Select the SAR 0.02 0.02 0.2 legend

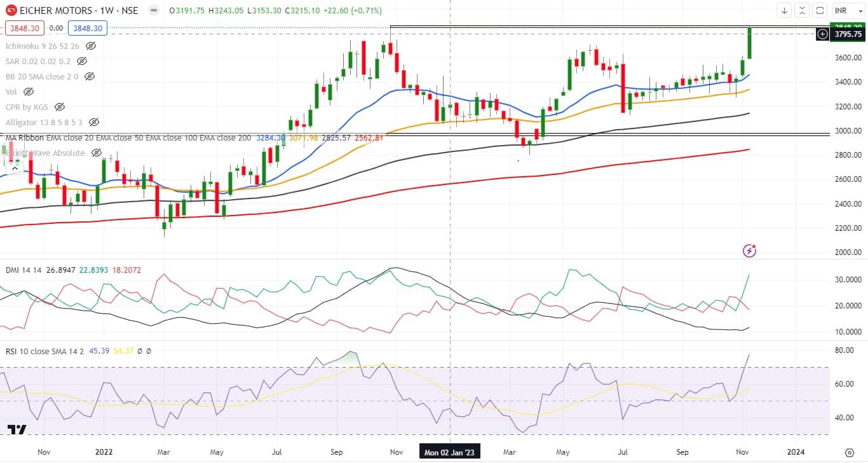click(x=38, y=61)
